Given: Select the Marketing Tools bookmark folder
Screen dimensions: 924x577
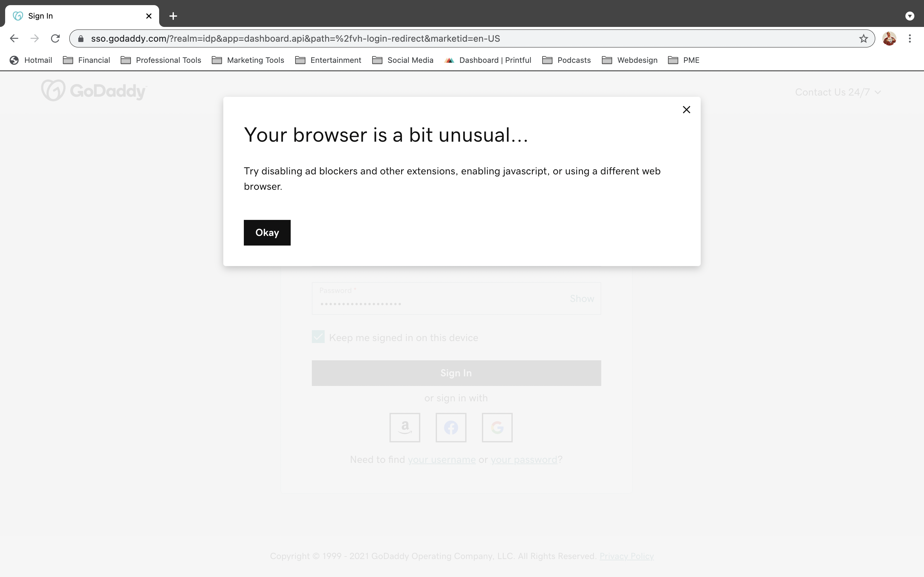Looking at the screenshot, I should point(255,60).
